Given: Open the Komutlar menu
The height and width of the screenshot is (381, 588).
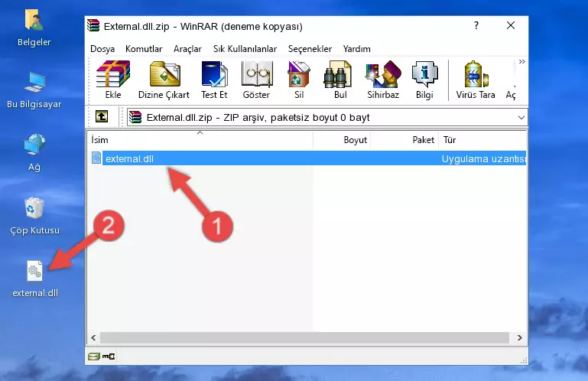Looking at the screenshot, I should pyautogui.click(x=144, y=49).
